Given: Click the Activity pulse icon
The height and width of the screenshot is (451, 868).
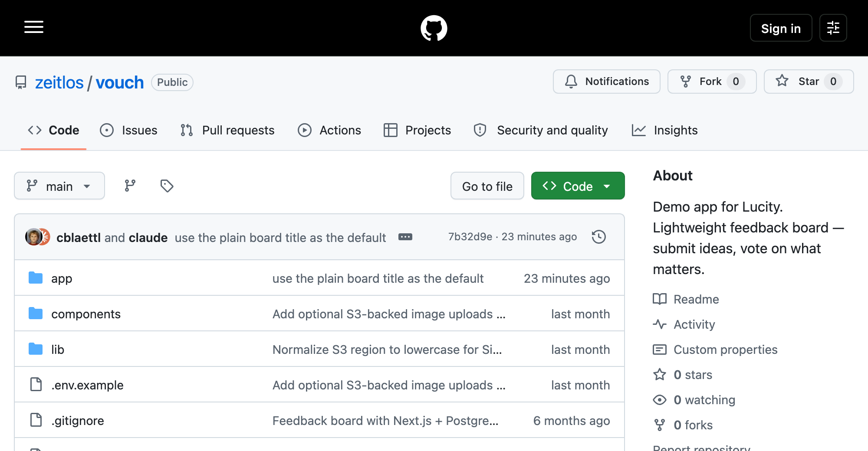Looking at the screenshot, I should tap(660, 324).
